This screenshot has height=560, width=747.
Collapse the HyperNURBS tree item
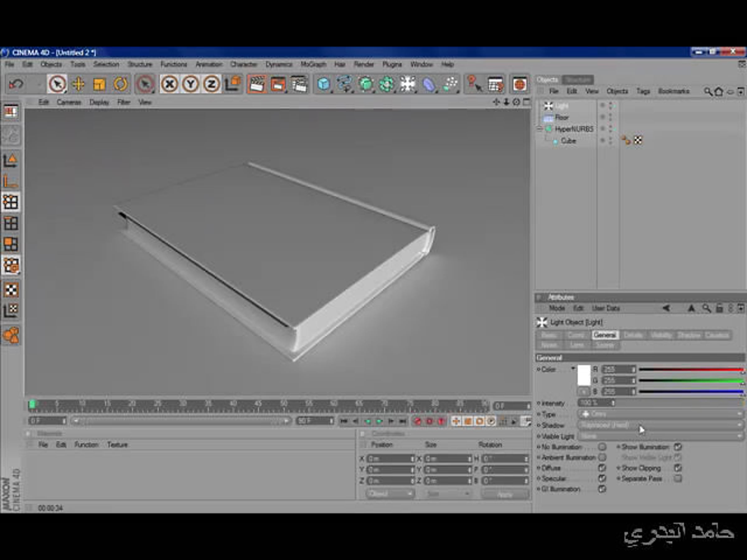point(539,128)
